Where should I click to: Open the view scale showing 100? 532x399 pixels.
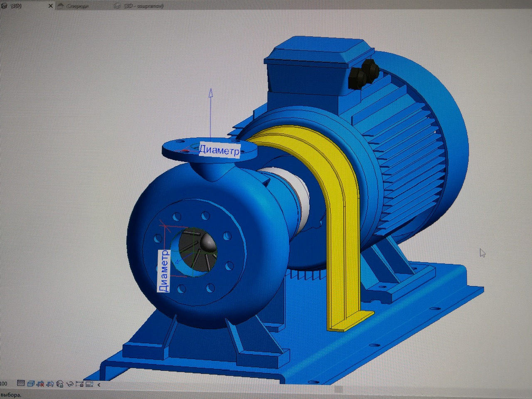tap(4, 384)
